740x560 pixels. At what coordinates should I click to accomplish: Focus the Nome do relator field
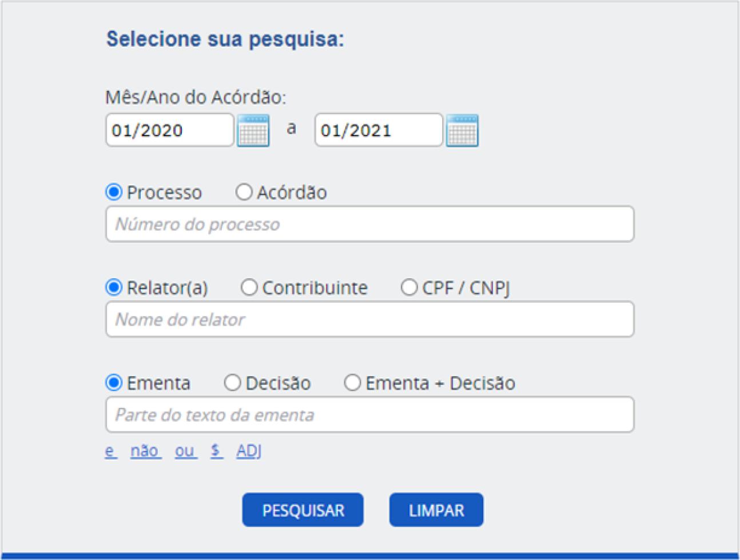click(369, 319)
